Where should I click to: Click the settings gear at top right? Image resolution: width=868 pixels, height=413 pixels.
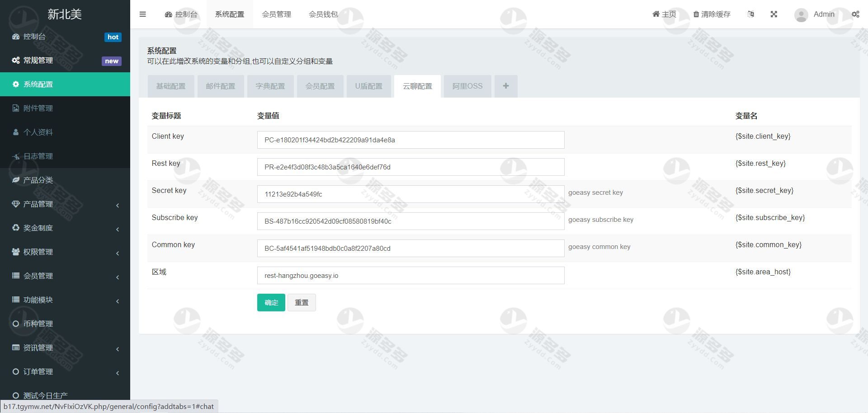coord(855,14)
